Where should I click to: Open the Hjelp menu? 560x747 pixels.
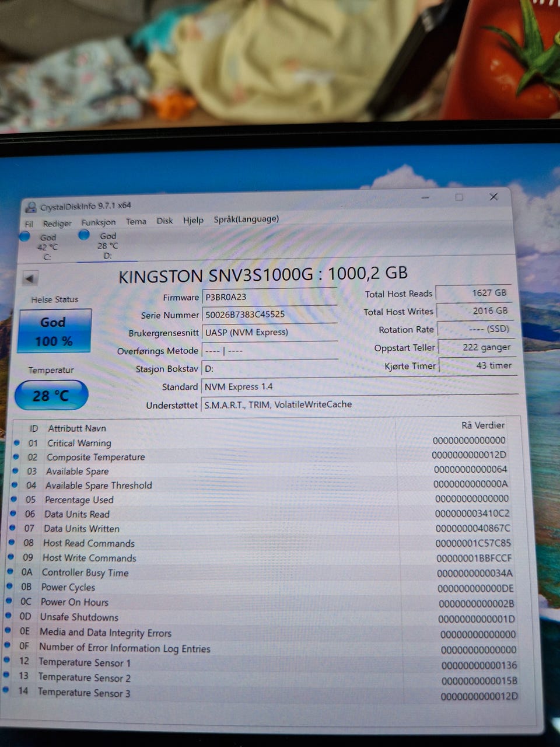tap(193, 220)
